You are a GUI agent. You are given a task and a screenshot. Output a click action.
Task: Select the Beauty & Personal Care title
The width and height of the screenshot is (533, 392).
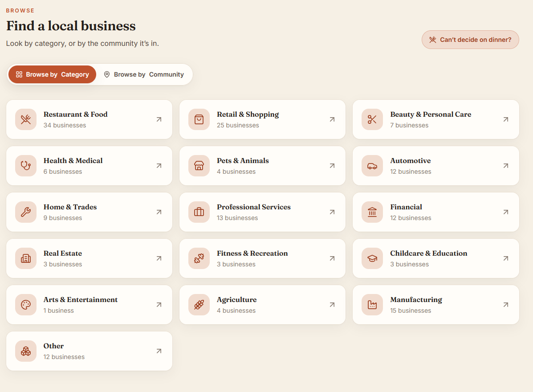pyautogui.click(x=431, y=114)
